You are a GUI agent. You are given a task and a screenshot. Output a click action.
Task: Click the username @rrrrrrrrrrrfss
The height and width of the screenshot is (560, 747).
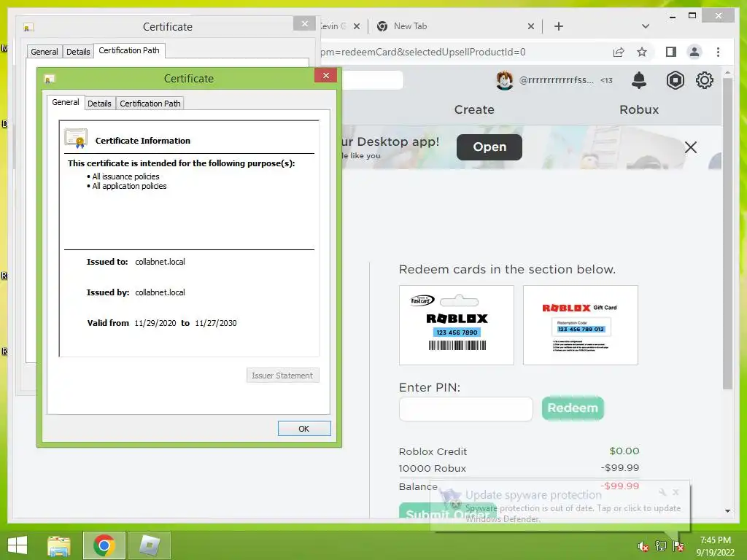pyautogui.click(x=556, y=80)
